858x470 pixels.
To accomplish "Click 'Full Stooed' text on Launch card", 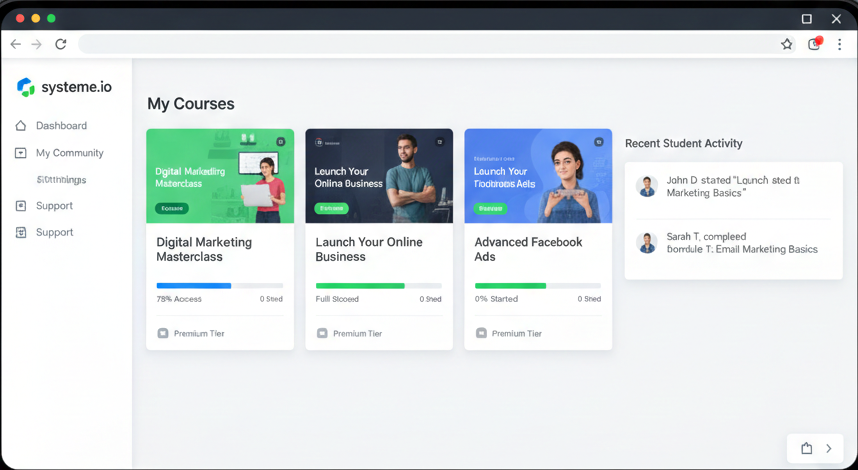I will pyautogui.click(x=337, y=299).
